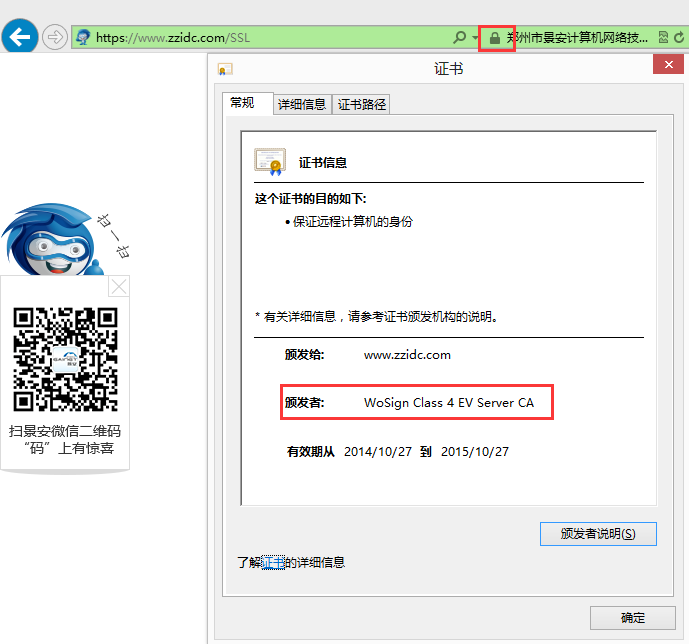The height and width of the screenshot is (644, 689).
Task: Select the 常规 tab
Action: [x=247, y=103]
